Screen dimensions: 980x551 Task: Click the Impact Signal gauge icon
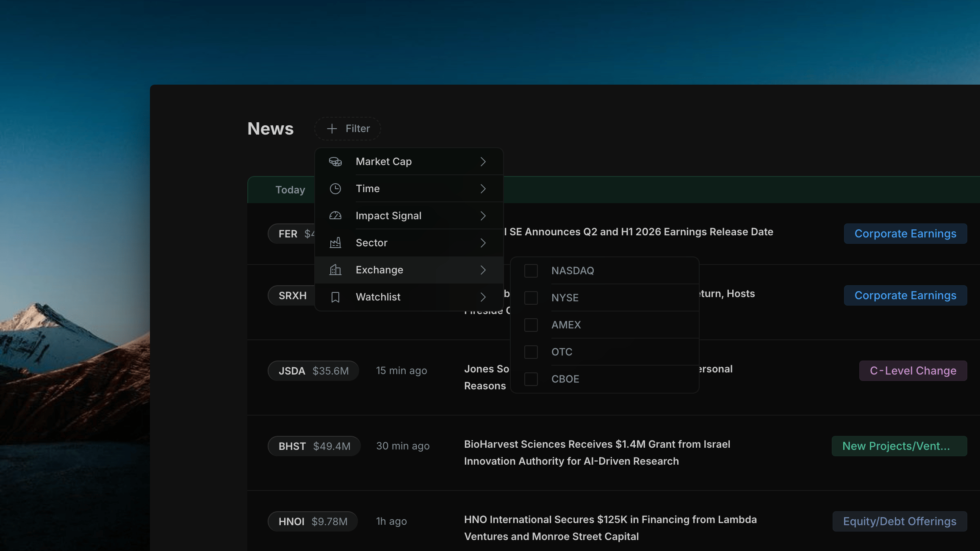click(x=335, y=216)
